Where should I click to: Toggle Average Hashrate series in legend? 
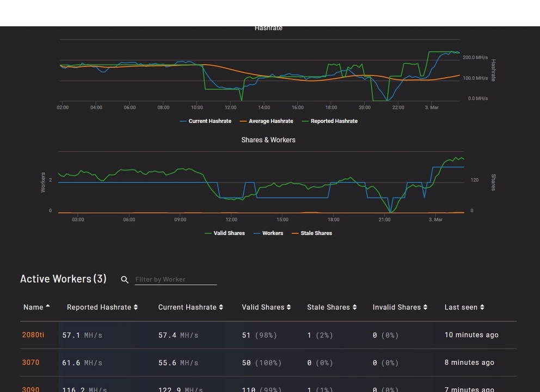[267, 121]
